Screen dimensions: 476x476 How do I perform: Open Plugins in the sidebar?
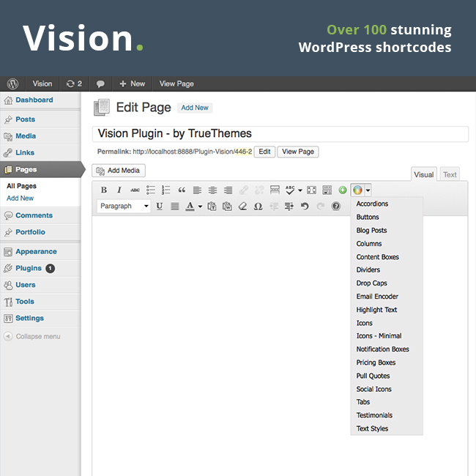[29, 268]
